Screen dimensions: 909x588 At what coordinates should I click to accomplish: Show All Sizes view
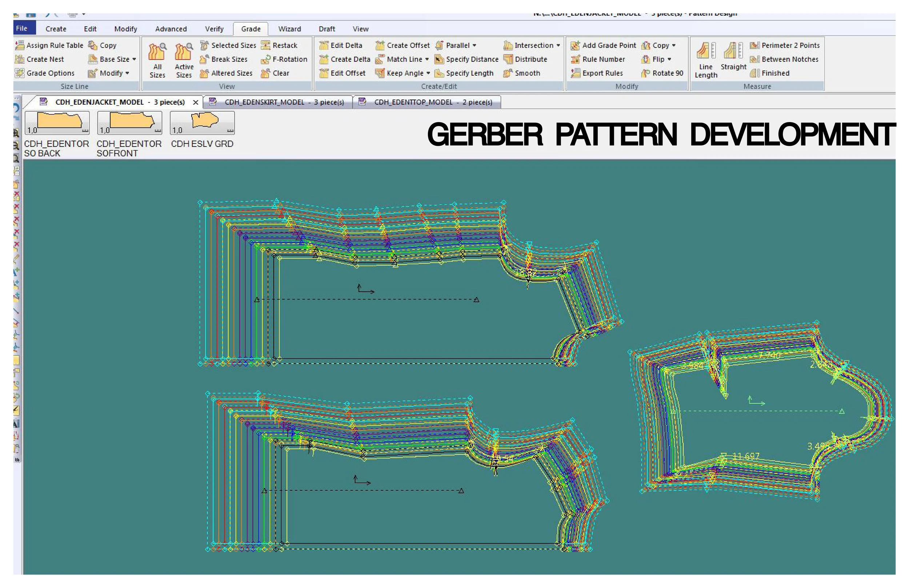click(157, 60)
